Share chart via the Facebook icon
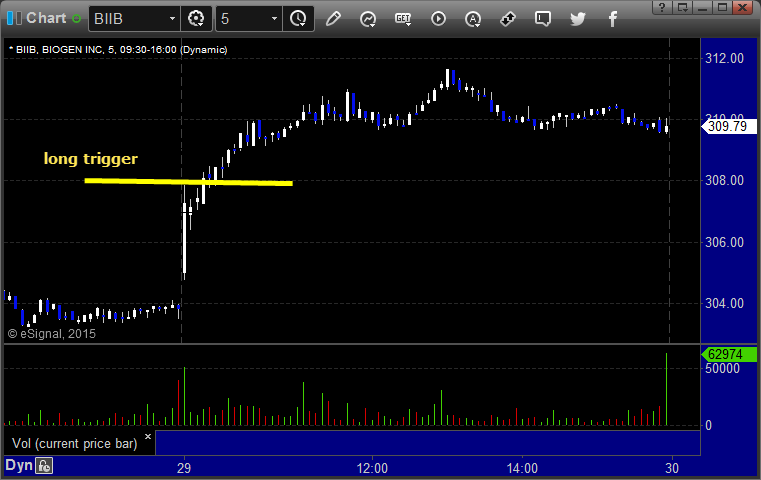 [x=613, y=19]
